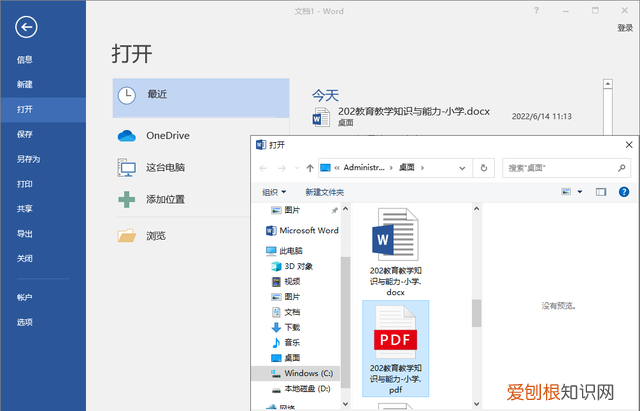The width and height of the screenshot is (640, 411).
Task: Open the address bar history dropdown
Action: 462,168
